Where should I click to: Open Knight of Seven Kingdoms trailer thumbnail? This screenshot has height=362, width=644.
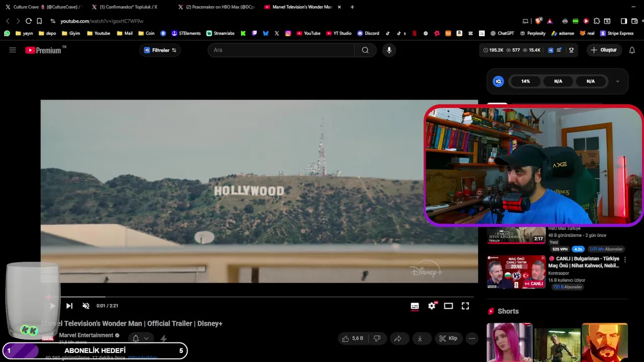[x=516, y=235]
